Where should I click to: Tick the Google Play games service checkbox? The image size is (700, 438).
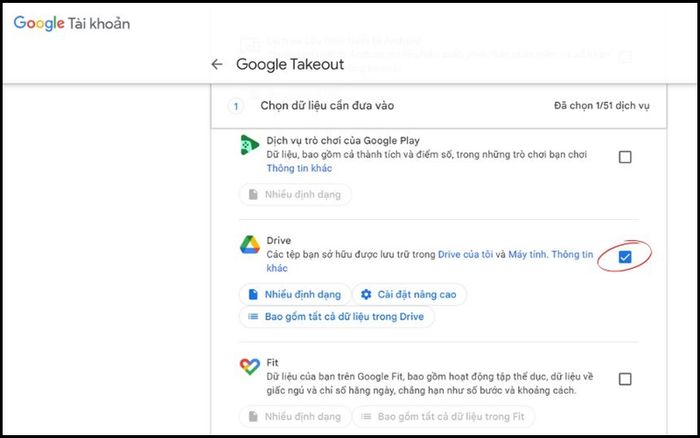click(625, 157)
